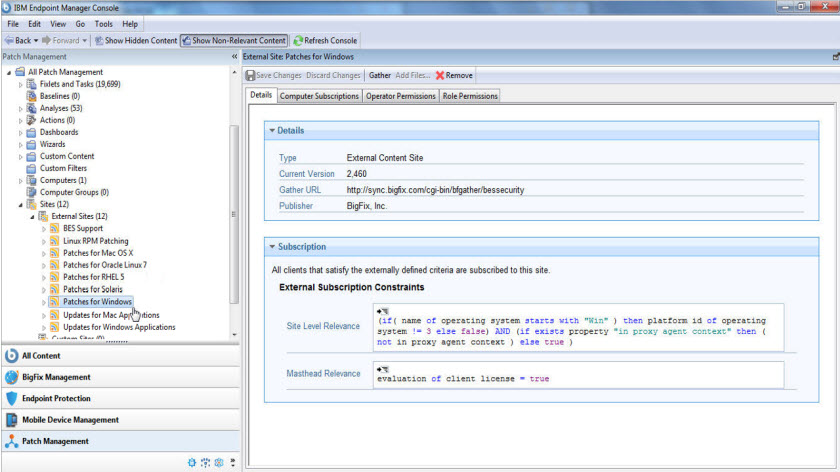The height and width of the screenshot is (472, 840).
Task: Open the Tools menu
Action: coord(103,23)
